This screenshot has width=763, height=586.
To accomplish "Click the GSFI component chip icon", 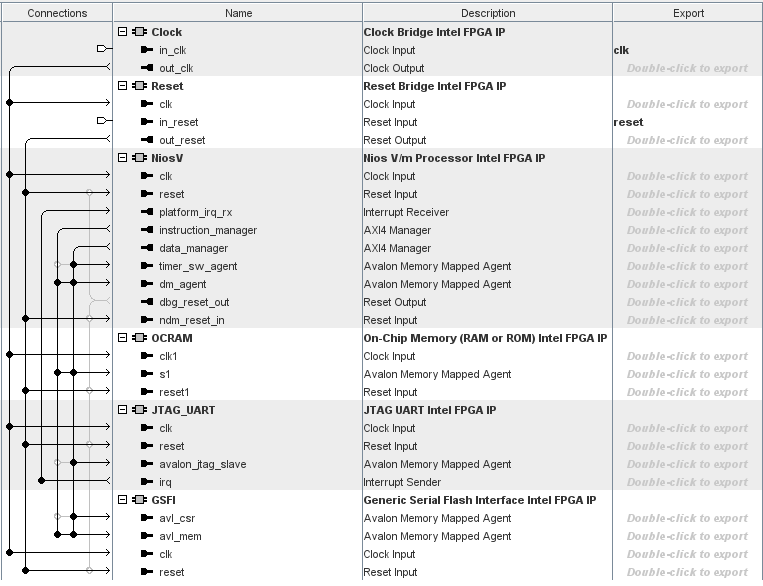I will coord(140,500).
